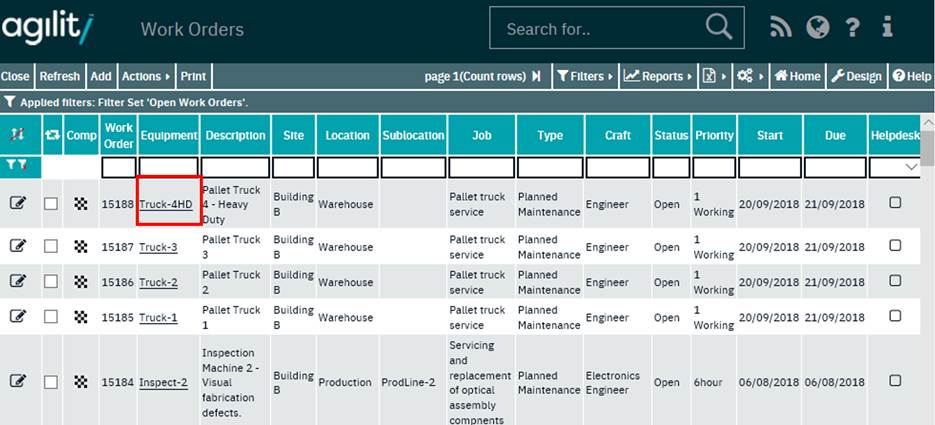
Task: Expand the Filters dropdown menu
Action: [x=584, y=76]
